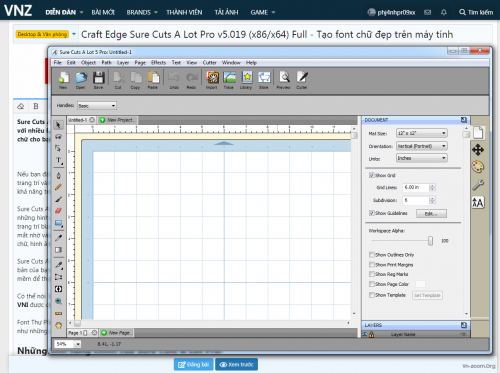The width and height of the screenshot is (500, 373).
Task: Adjust the Workspace Alpha slider handle
Action: 430,241
